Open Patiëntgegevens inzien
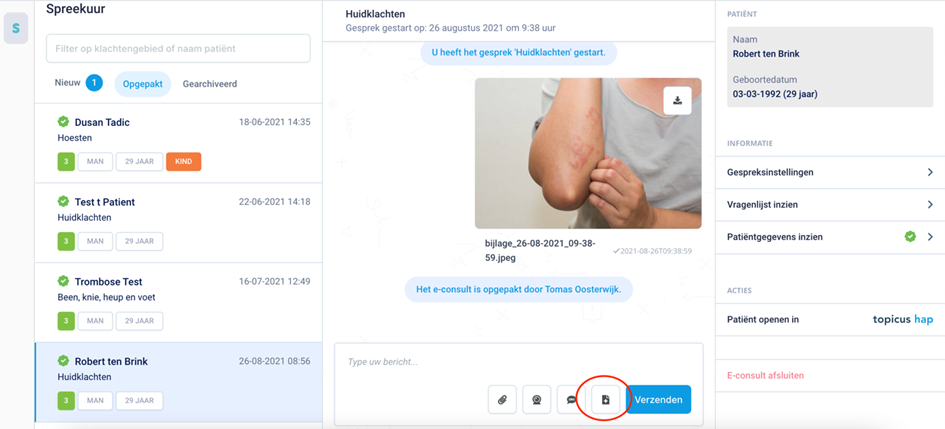 tap(830, 237)
